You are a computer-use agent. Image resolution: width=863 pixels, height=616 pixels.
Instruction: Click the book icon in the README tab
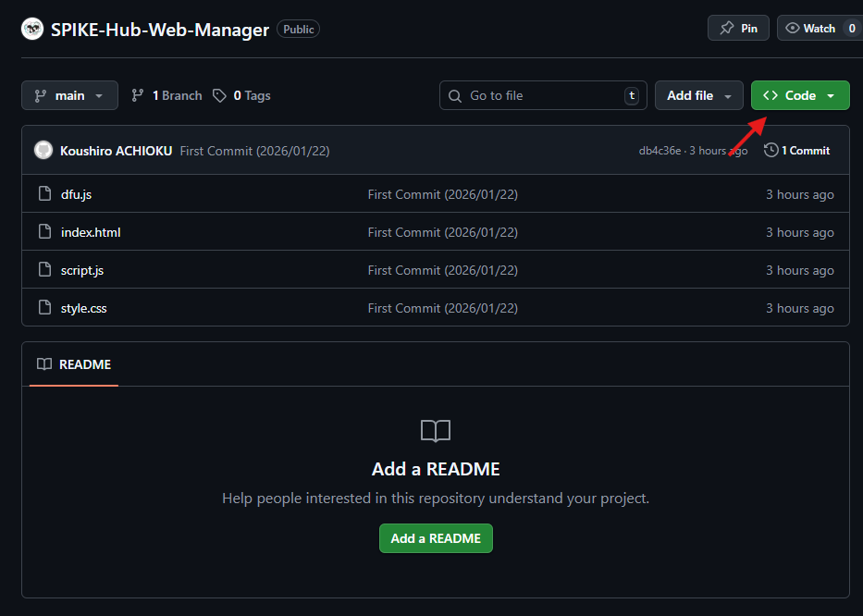[44, 363]
